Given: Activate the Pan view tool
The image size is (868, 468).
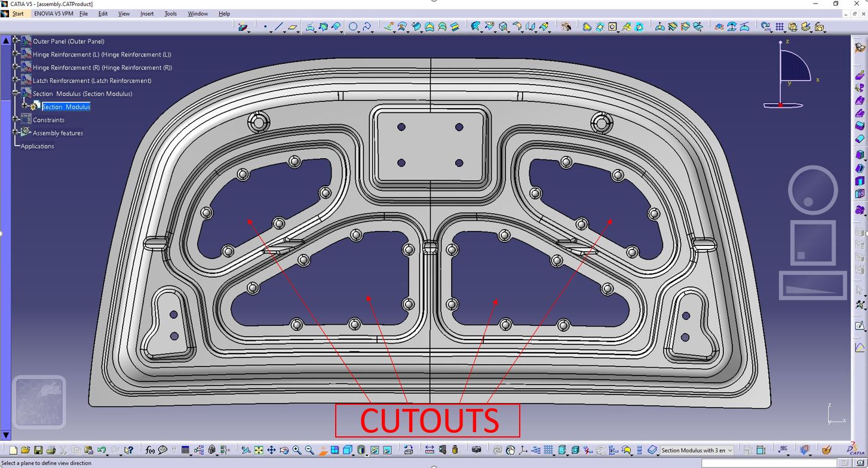Looking at the screenshot, I should [x=271, y=450].
